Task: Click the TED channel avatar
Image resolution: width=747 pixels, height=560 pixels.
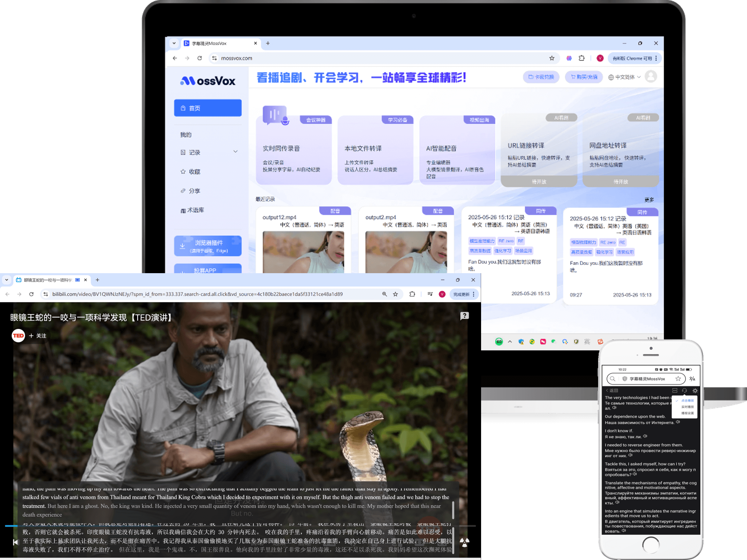Action: (x=18, y=335)
